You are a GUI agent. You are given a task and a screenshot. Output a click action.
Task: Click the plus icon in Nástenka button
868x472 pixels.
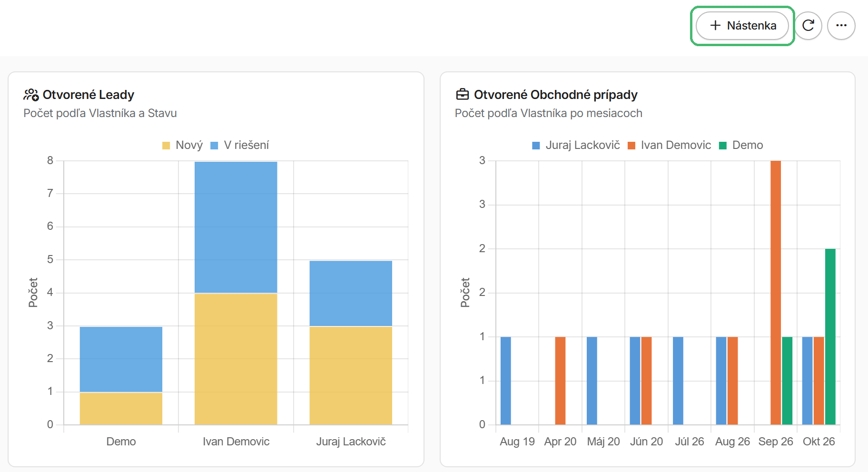click(715, 26)
